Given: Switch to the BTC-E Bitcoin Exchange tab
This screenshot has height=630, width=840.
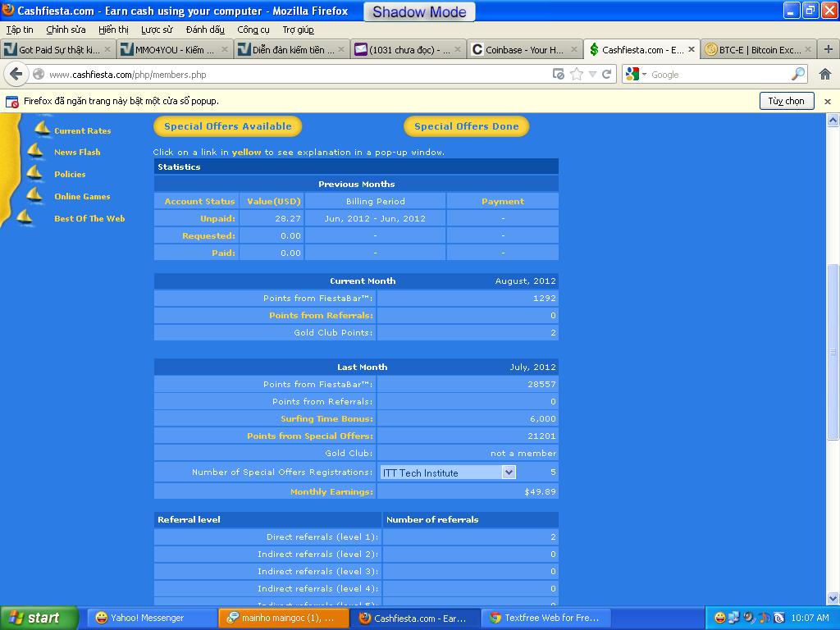Looking at the screenshot, I should pos(760,49).
